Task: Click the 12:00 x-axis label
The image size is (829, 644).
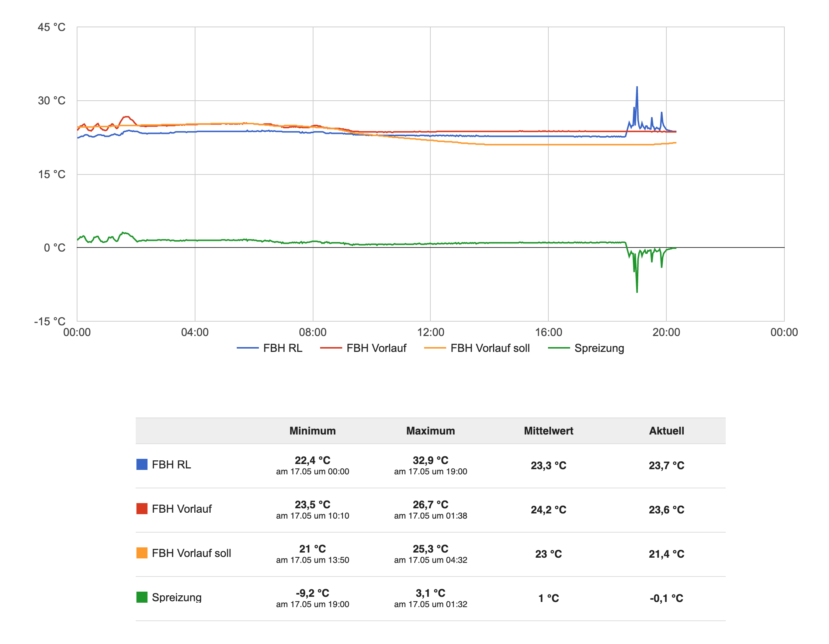Action: [430, 332]
